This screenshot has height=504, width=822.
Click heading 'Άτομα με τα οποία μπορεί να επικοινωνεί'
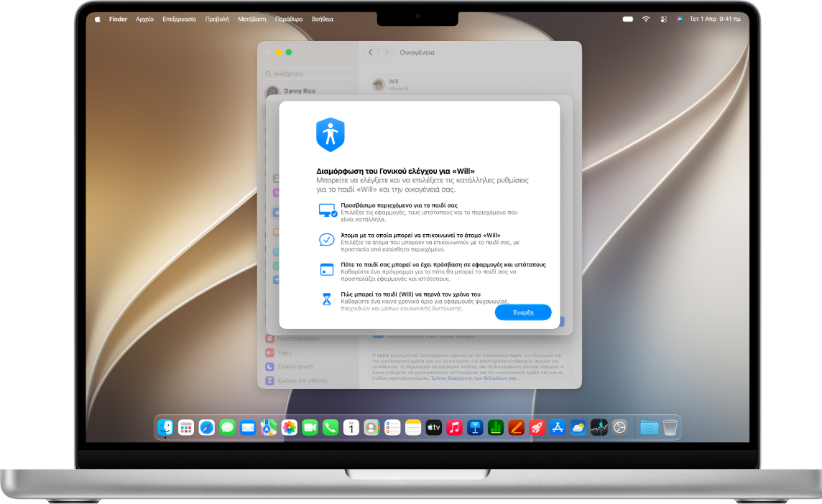tap(420, 235)
